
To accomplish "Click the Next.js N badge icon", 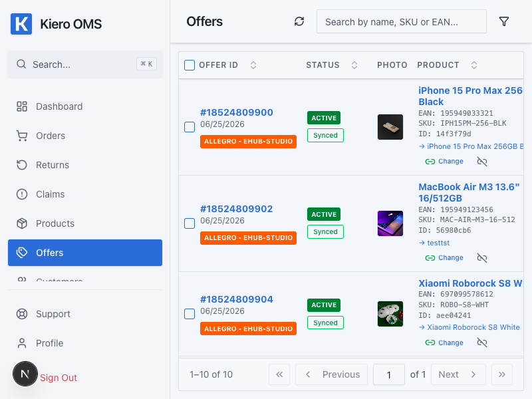I will [25, 374].
